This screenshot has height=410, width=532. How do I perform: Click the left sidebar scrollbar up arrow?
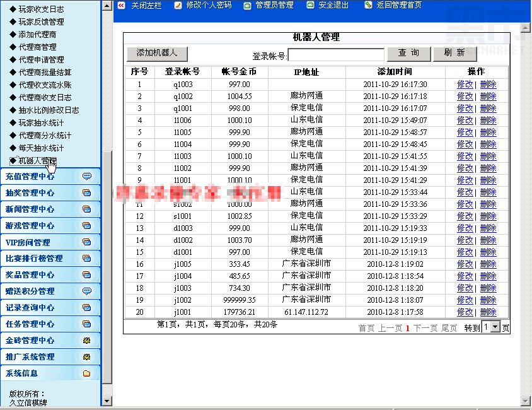point(107,6)
